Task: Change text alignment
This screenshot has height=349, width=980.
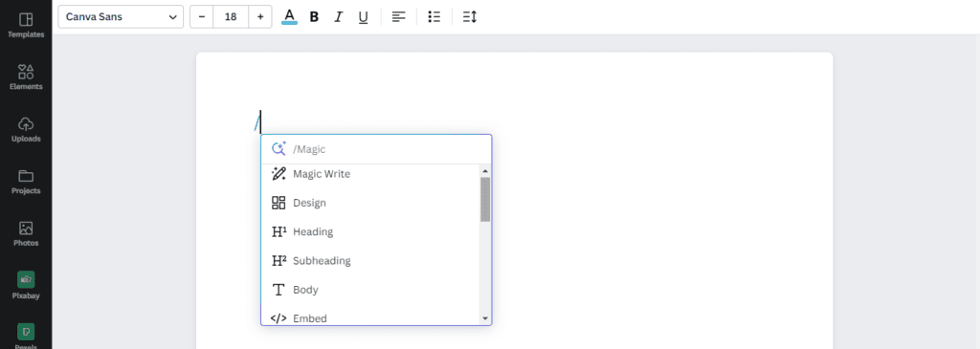Action: coord(398,17)
